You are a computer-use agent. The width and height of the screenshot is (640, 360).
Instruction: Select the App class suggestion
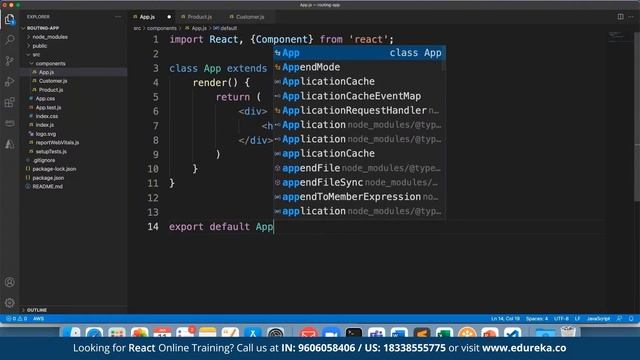[x=359, y=53]
